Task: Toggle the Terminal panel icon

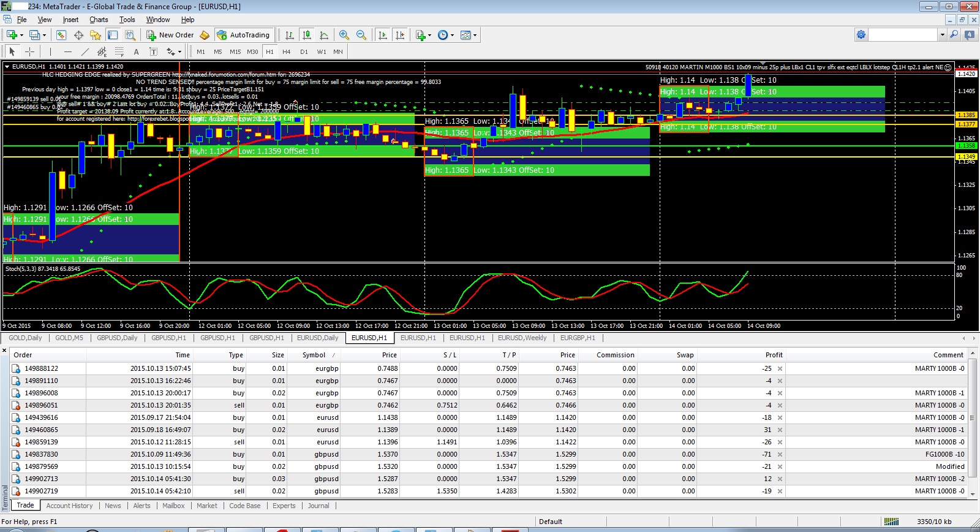Action: [x=113, y=35]
